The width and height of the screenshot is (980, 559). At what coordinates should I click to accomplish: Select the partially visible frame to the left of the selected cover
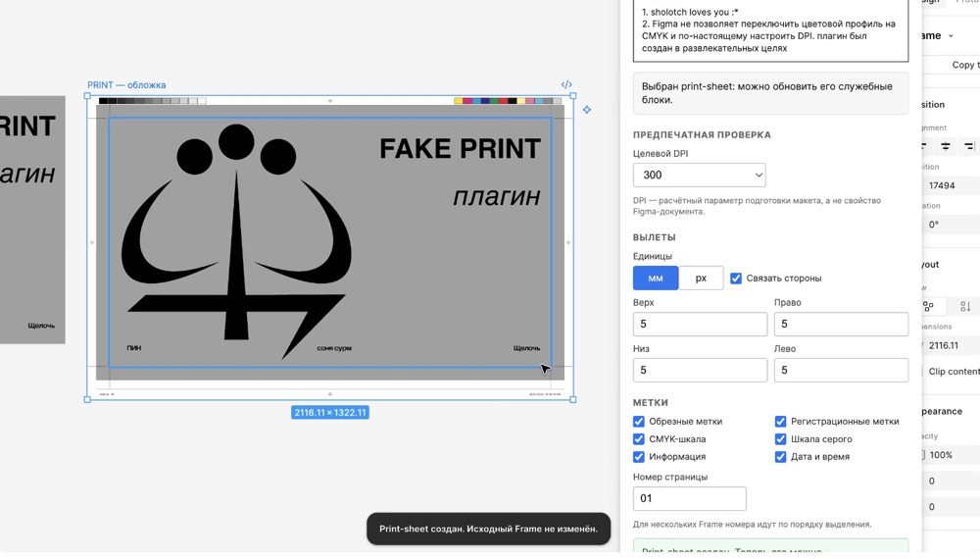(x=32, y=220)
